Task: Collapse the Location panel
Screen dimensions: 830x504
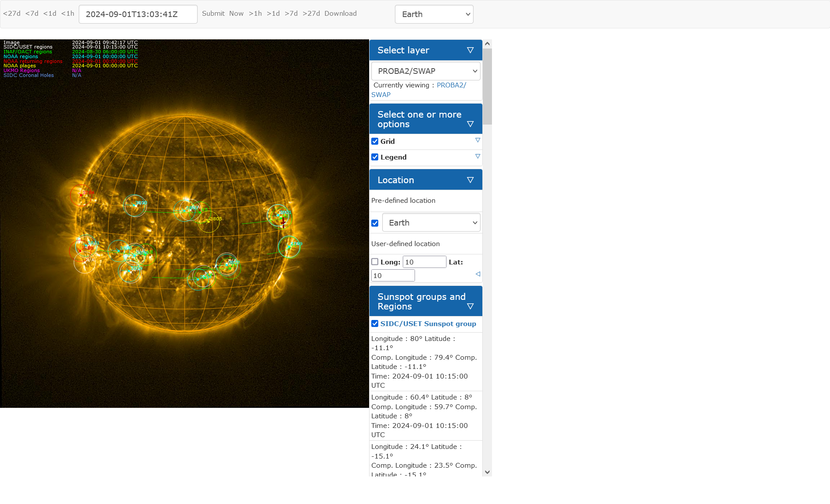Action: pos(470,180)
